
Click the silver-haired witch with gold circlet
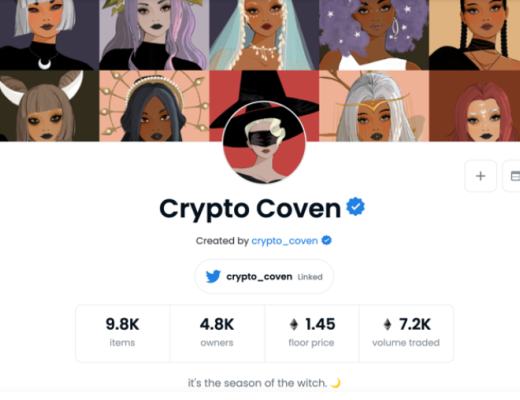374,106
